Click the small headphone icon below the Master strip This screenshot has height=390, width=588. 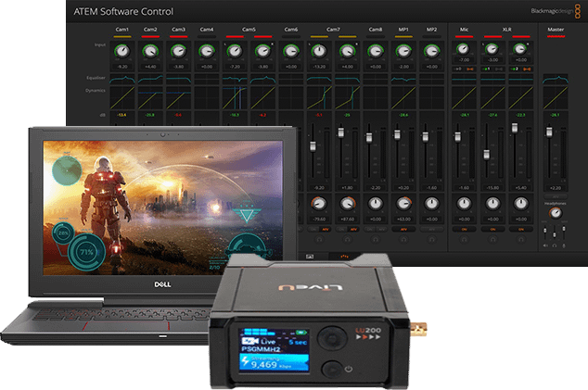555,245
